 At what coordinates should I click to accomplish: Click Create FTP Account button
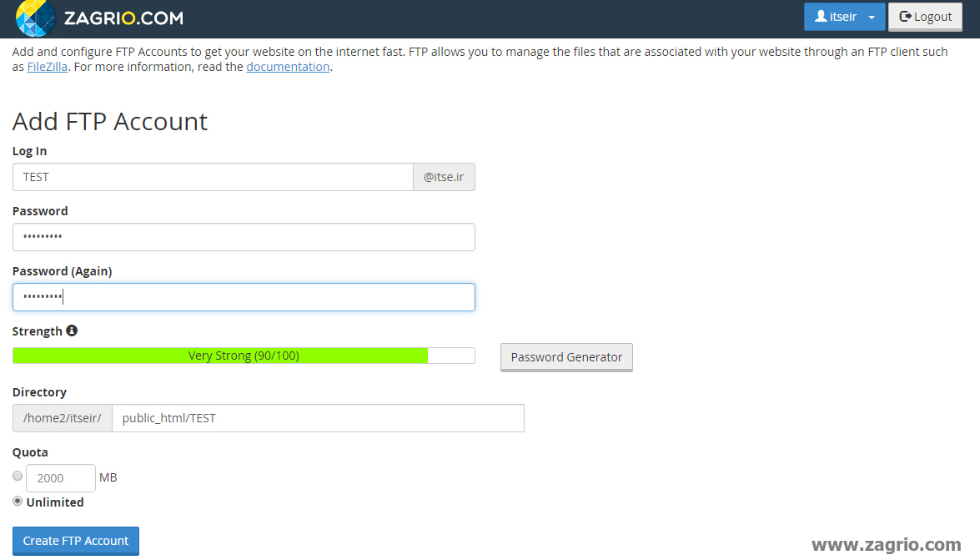click(x=76, y=541)
